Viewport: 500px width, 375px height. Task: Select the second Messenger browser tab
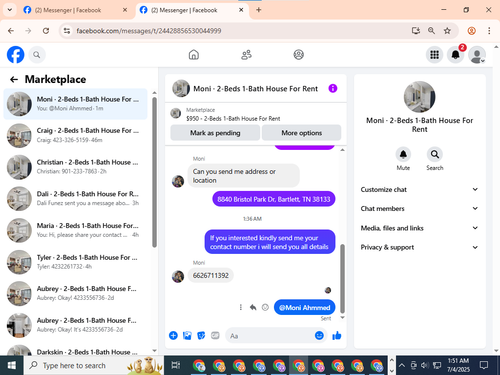(191, 10)
